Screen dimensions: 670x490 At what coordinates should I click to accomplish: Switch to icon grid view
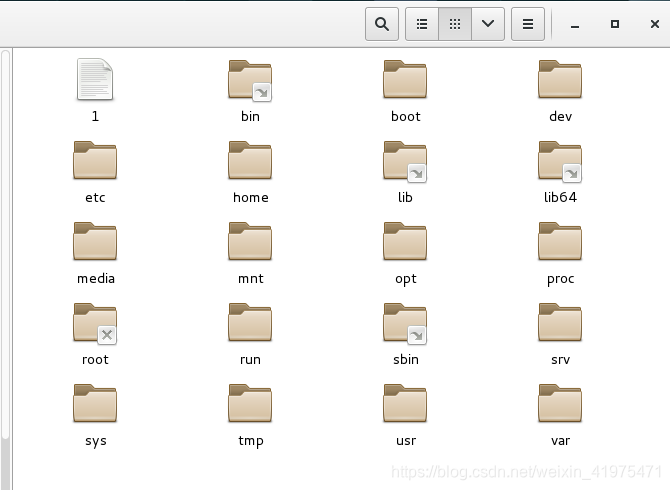(x=455, y=24)
